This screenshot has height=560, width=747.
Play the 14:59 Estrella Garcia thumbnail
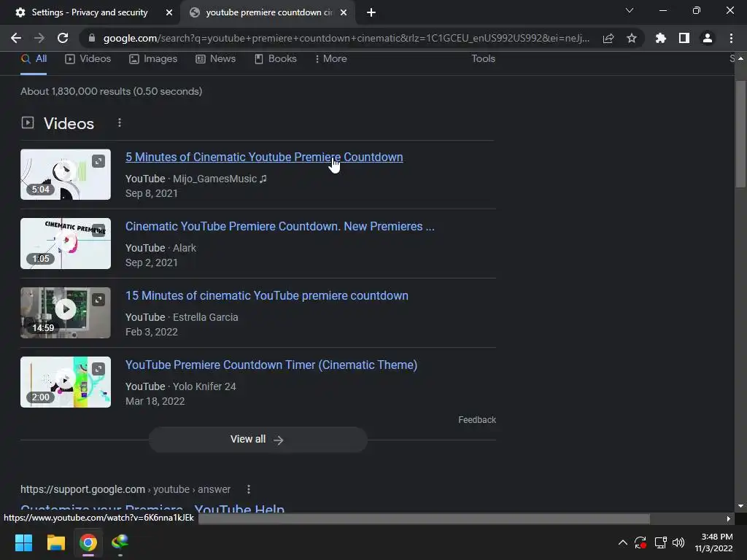click(66, 313)
